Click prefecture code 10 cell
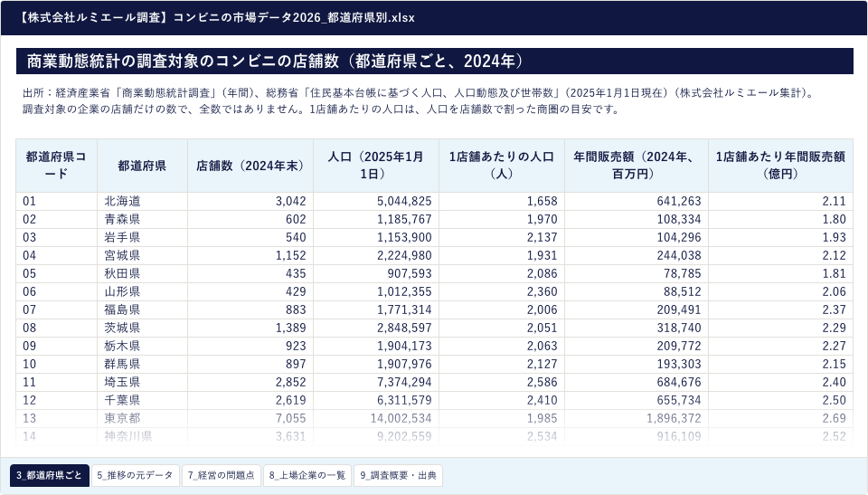This screenshot has height=495, width=868. 56,364
